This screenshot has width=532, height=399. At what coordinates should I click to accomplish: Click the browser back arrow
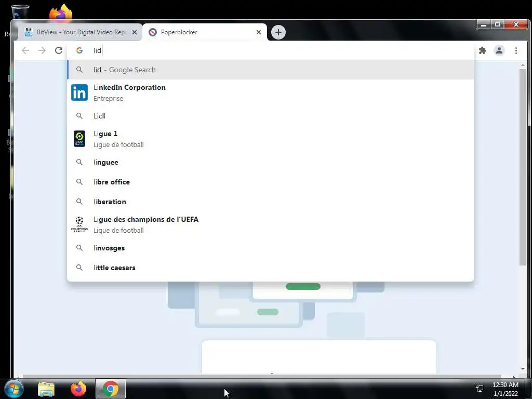tap(25, 50)
